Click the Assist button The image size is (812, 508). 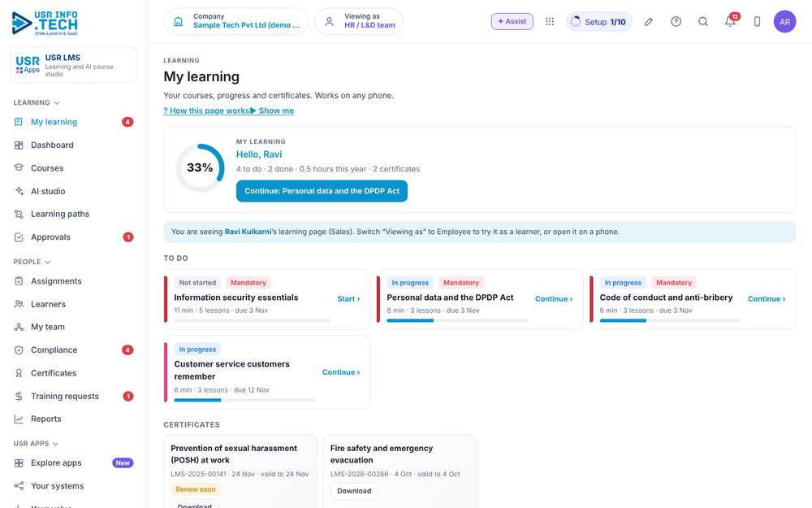point(512,21)
